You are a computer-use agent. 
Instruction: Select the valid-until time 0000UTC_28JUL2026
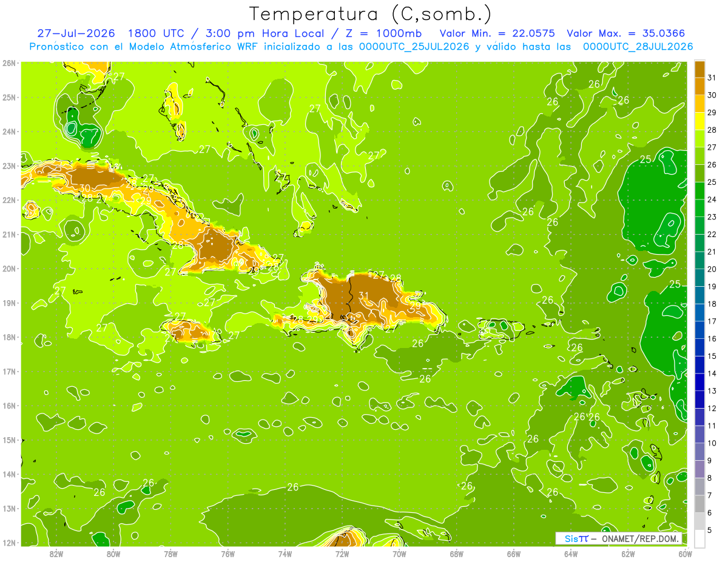[638, 46]
